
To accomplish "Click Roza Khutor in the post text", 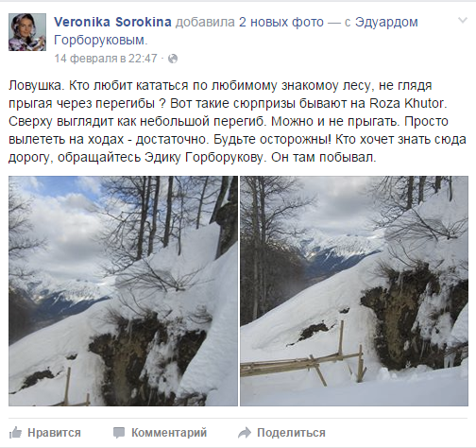I will pyautogui.click(x=407, y=103).
